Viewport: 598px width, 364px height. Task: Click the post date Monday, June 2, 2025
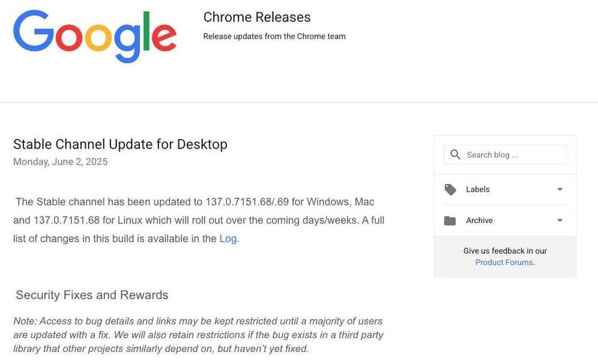pyautogui.click(x=60, y=161)
